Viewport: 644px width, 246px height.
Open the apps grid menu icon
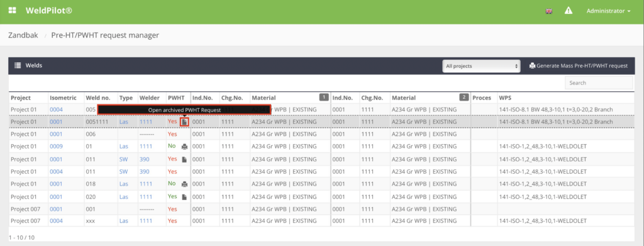click(13, 11)
